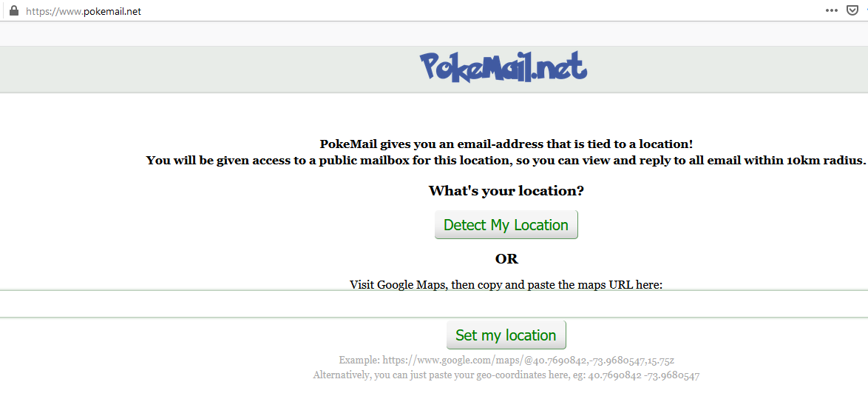Viewport: 868px width, 399px height.
Task: Click the bold "OR" separator text
Action: pyautogui.click(x=506, y=259)
